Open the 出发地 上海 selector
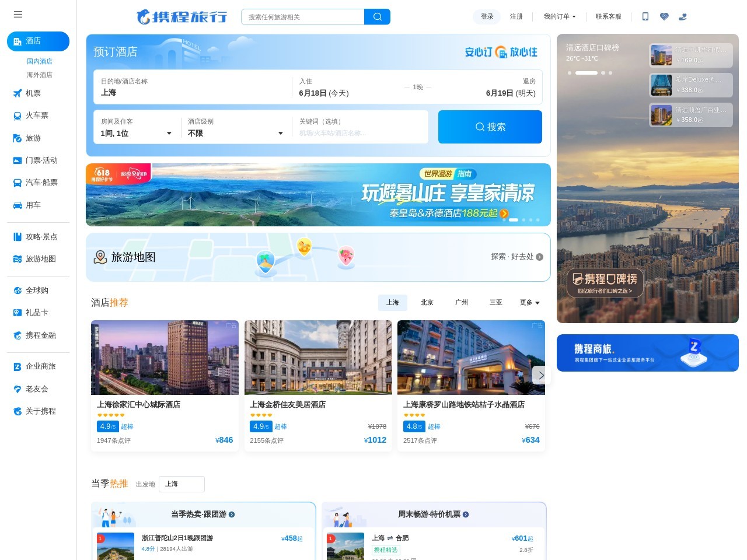 tap(181, 484)
